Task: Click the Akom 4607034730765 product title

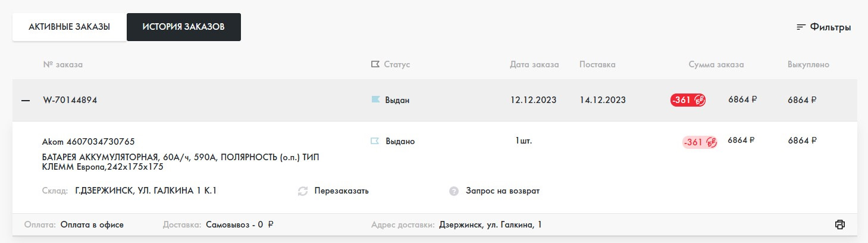Action: tap(88, 142)
